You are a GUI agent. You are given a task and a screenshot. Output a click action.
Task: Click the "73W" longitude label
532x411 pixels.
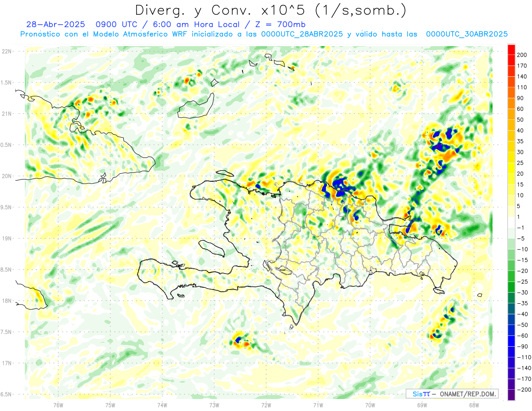coord(214,405)
